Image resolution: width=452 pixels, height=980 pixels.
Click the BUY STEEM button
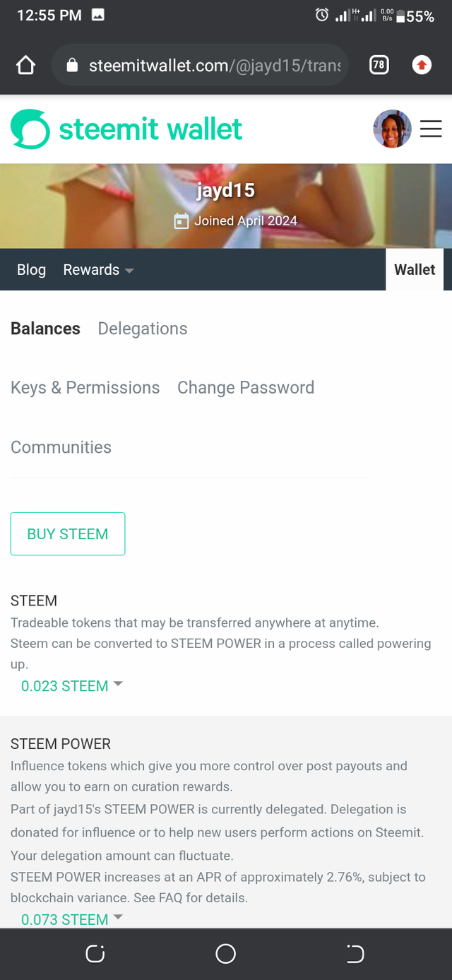pyautogui.click(x=68, y=534)
